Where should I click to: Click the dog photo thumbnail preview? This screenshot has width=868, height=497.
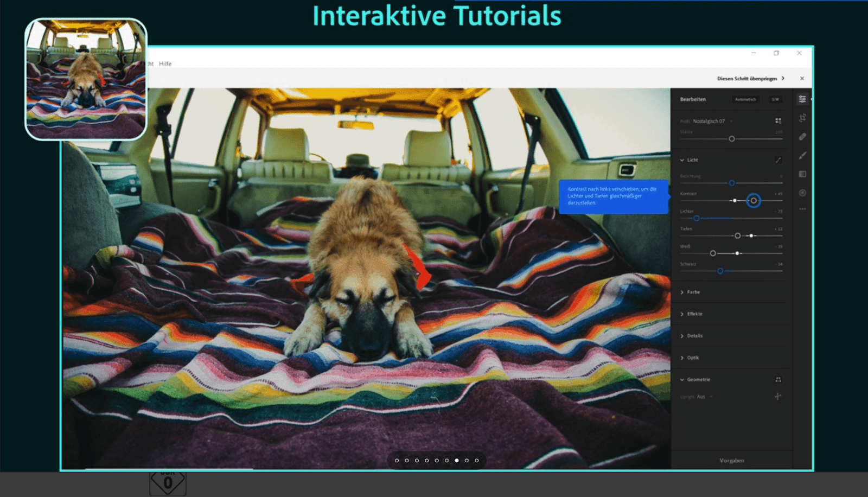coord(86,79)
